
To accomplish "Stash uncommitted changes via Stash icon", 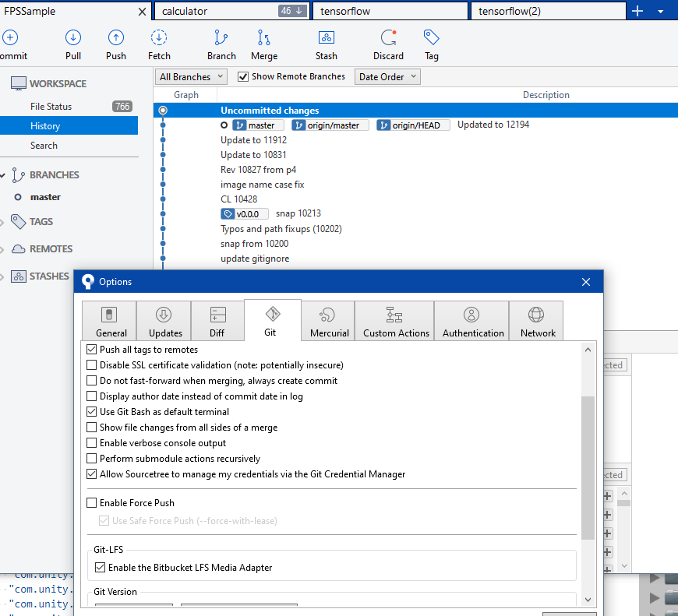I will 326,37.
